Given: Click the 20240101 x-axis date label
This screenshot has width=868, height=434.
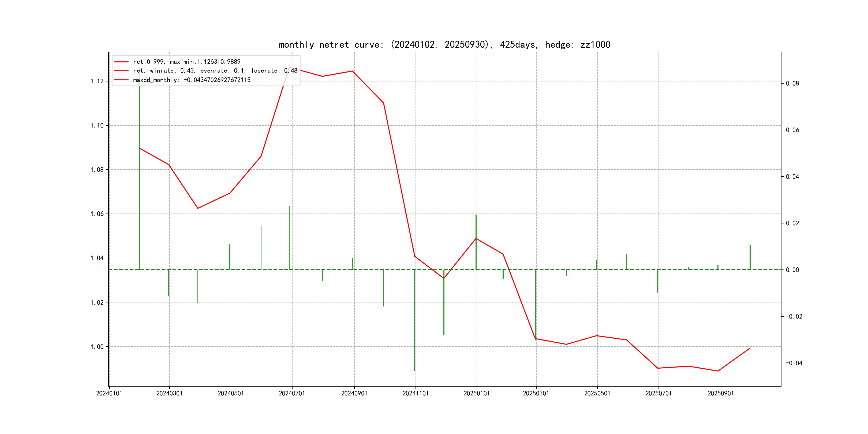Looking at the screenshot, I should 109,393.
